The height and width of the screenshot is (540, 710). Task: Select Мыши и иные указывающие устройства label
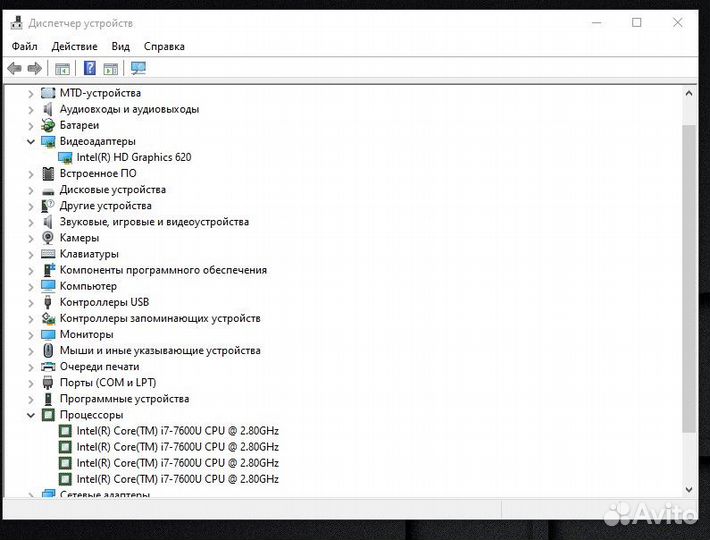point(160,350)
